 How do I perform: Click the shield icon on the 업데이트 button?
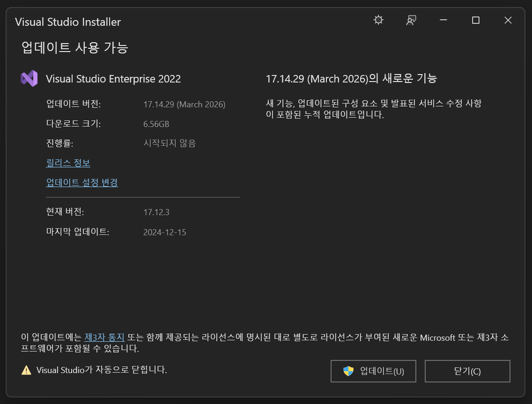tap(348, 371)
